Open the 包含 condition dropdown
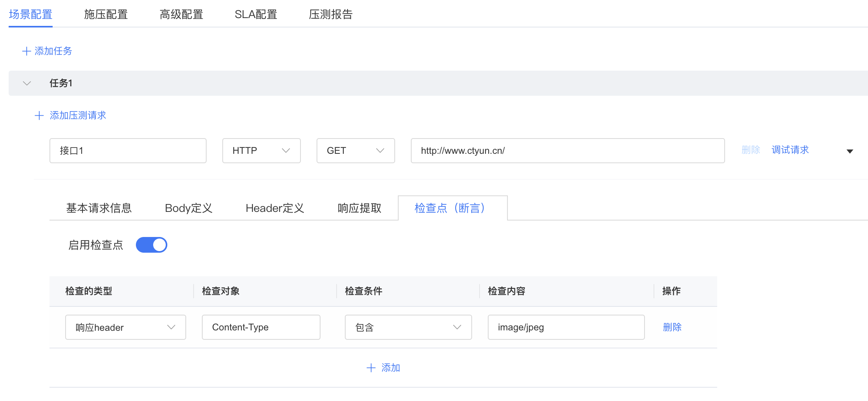The height and width of the screenshot is (401, 868). (x=408, y=327)
